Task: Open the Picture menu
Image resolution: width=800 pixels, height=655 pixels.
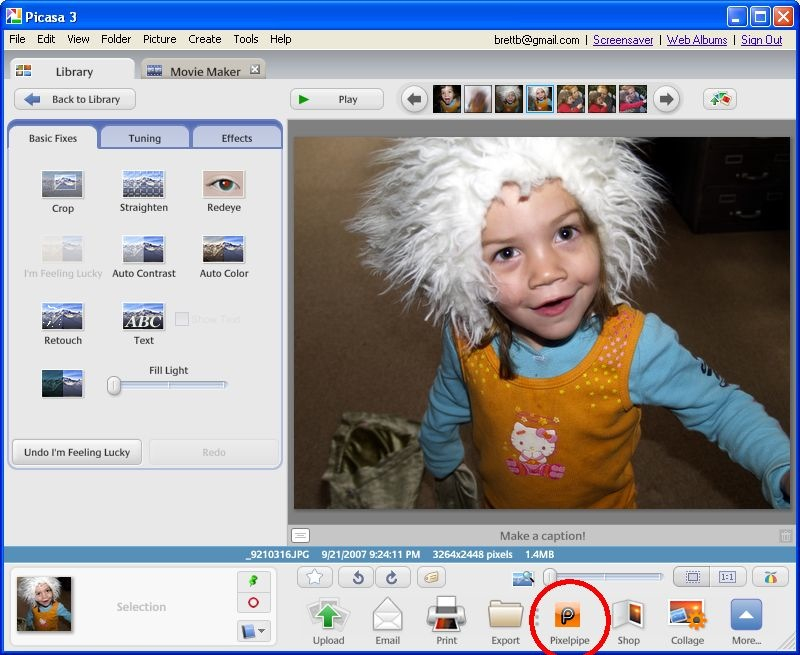Action: pyautogui.click(x=159, y=39)
